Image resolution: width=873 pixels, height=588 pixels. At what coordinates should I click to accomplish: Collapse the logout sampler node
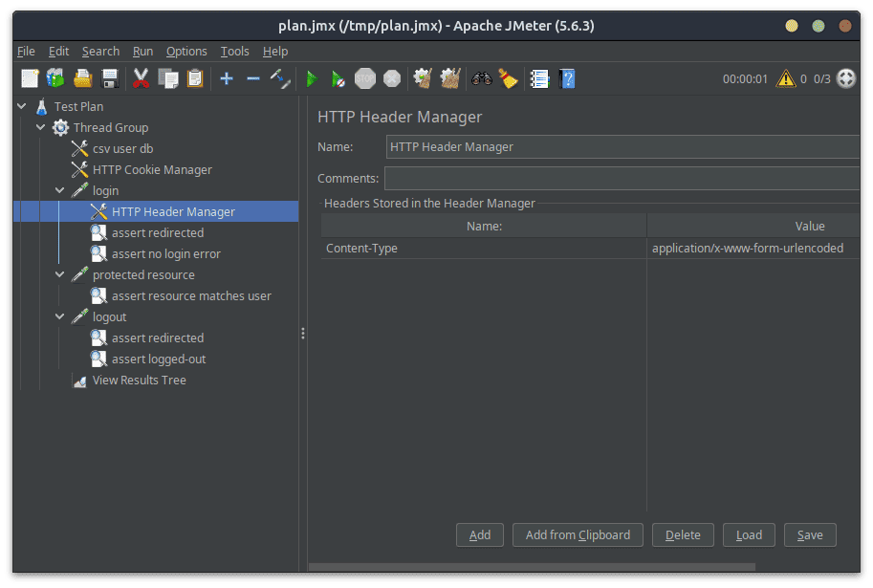(60, 316)
